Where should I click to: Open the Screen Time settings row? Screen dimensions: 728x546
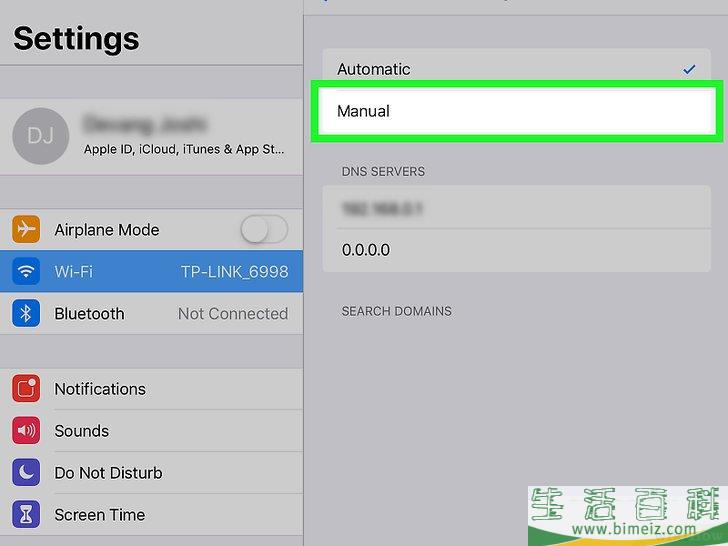coord(151,514)
